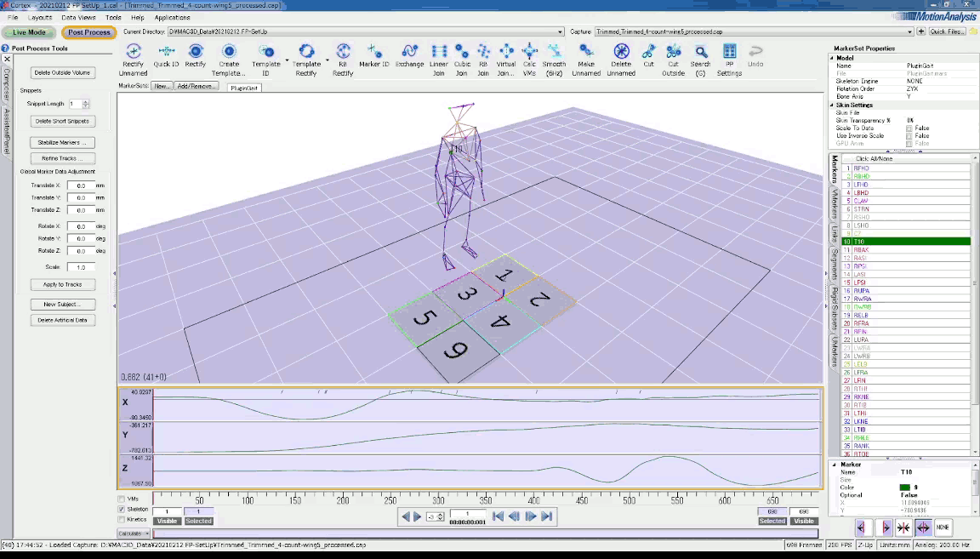The image size is (980, 559).
Task: Click the Undo arrow icon
Action: [x=755, y=51]
